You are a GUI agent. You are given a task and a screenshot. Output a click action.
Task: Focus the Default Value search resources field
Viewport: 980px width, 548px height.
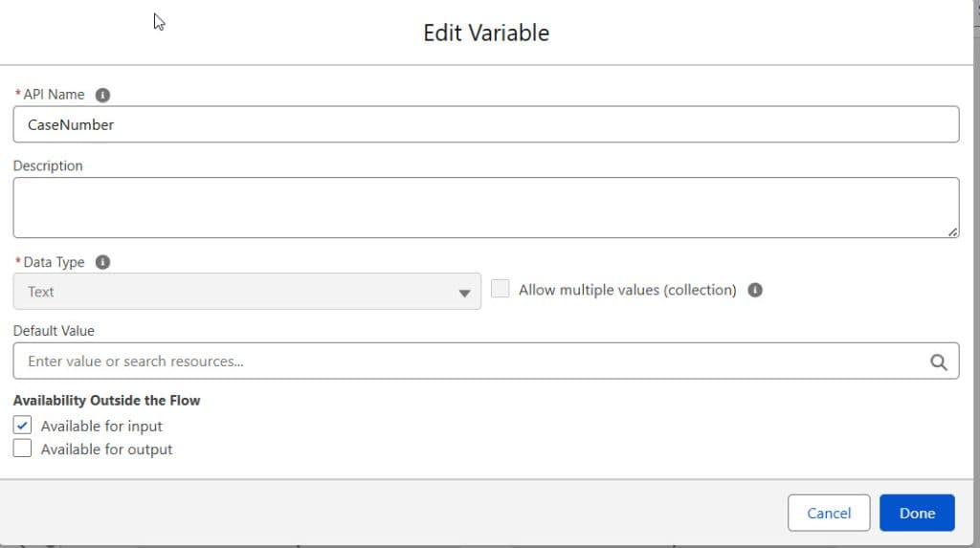[485, 361]
